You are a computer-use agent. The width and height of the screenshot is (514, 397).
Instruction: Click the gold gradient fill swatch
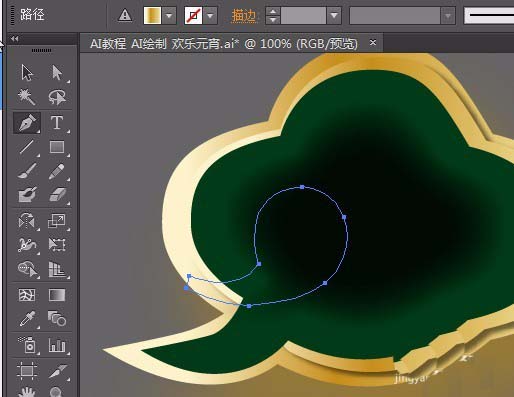(152, 15)
